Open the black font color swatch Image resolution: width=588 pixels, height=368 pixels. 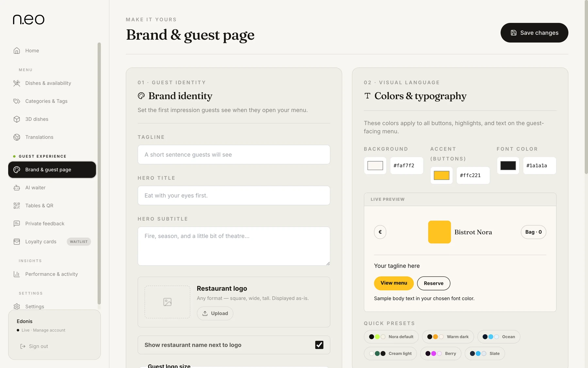click(x=508, y=166)
